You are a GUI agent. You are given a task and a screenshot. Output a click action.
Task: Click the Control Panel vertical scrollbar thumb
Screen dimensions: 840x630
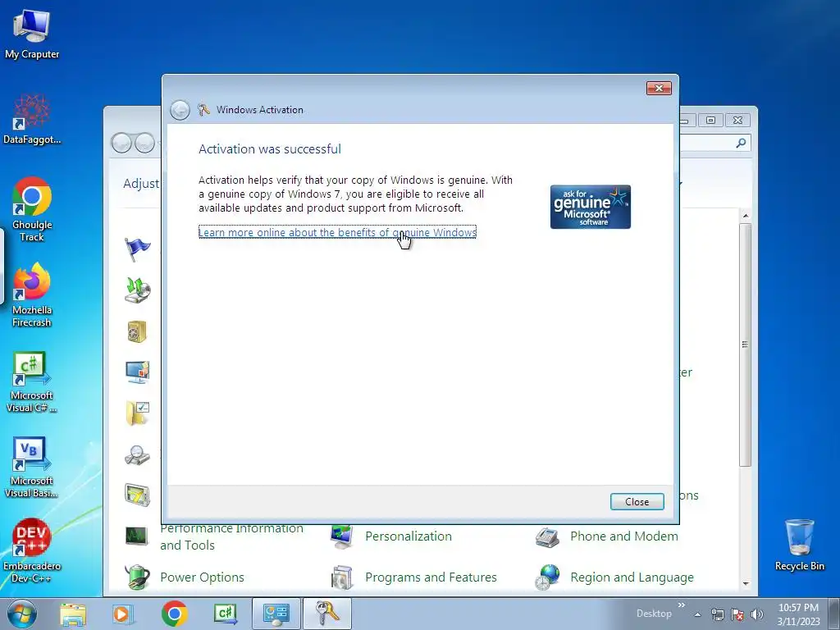[745, 345]
